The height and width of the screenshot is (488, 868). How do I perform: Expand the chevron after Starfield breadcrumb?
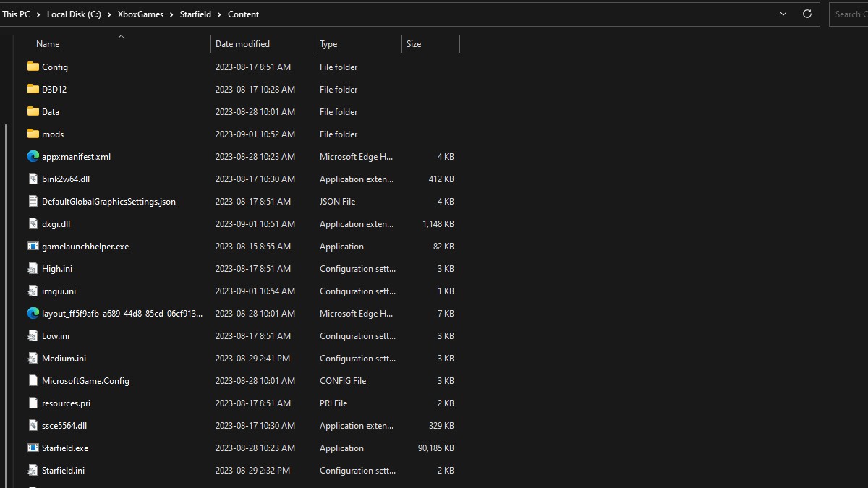coord(220,14)
